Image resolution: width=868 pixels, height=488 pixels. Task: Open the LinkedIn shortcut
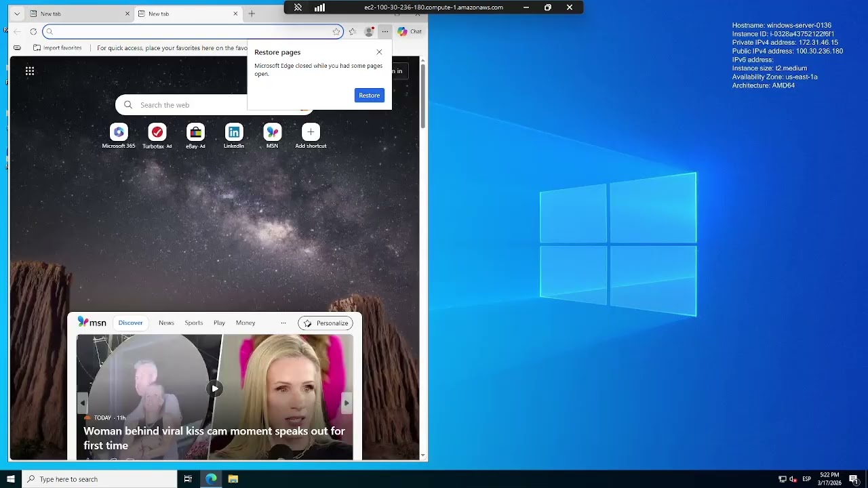[x=234, y=136]
